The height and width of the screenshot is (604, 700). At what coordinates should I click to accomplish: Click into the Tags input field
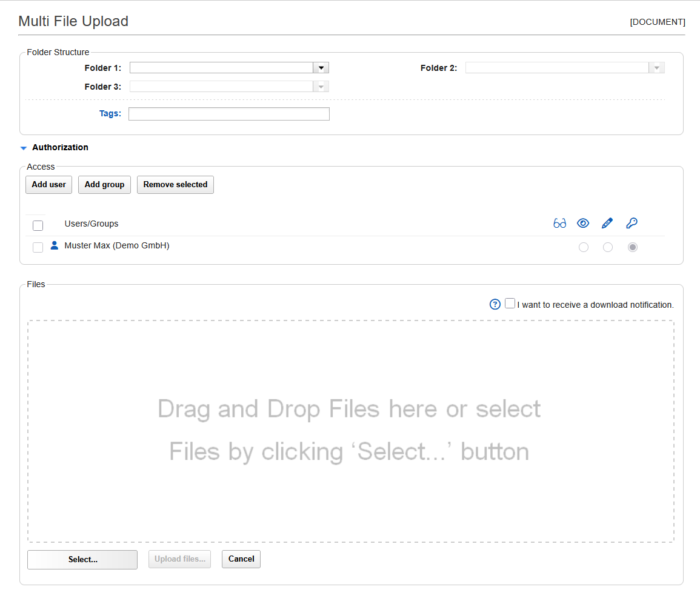228,114
